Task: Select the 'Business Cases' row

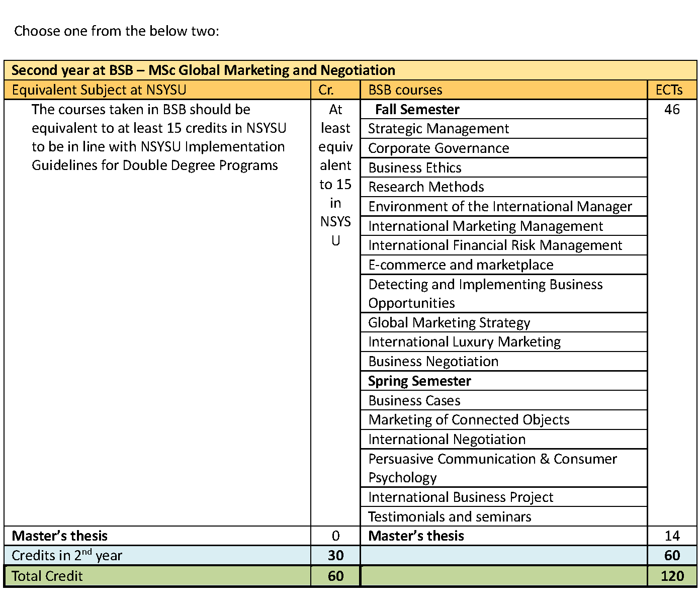Action: click(504, 401)
